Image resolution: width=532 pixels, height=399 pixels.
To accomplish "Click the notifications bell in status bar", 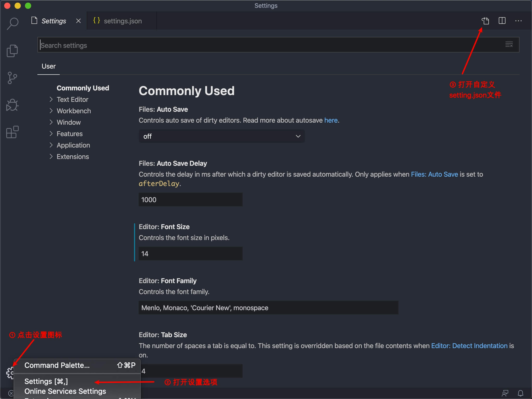I will 520,393.
